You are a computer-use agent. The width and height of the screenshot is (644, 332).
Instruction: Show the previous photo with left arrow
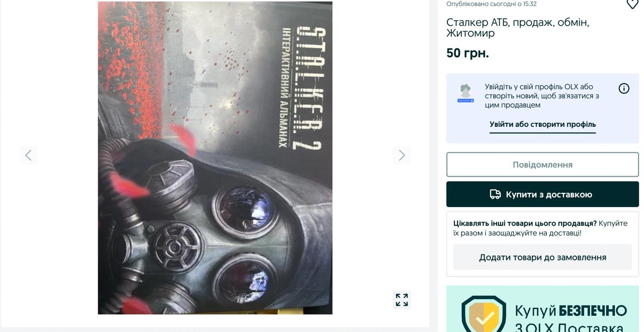tap(28, 155)
